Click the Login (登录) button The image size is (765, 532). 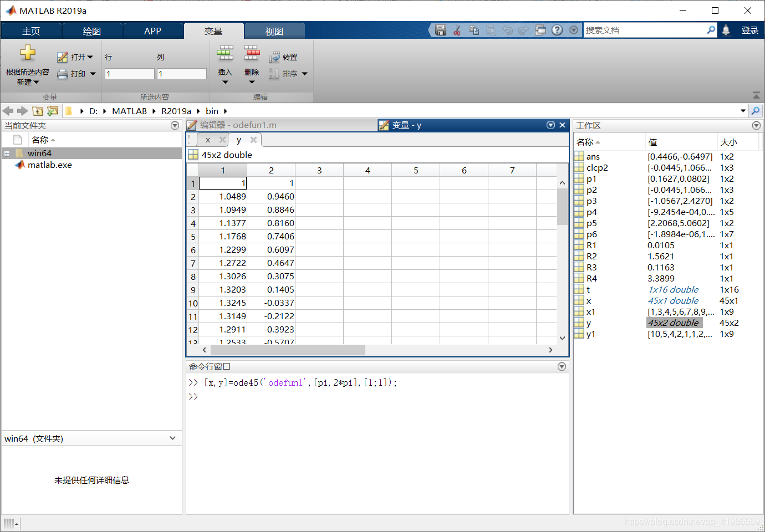(x=749, y=30)
